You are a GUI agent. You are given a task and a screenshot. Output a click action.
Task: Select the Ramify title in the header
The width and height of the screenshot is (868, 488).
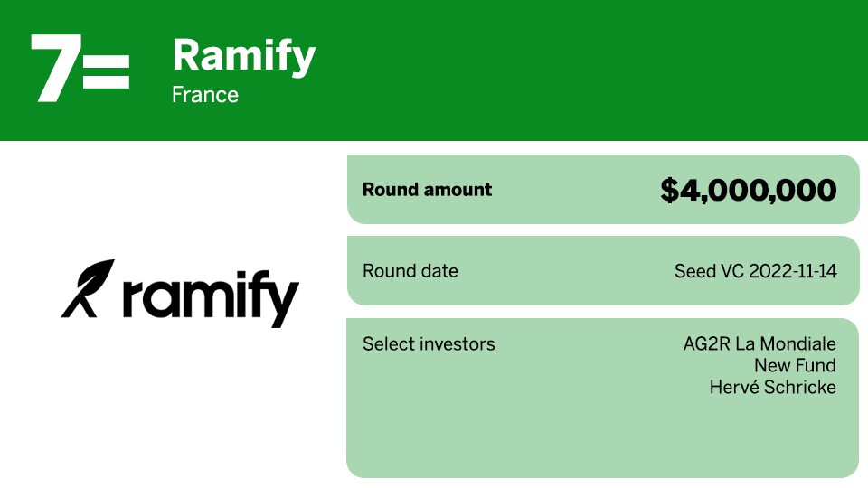tap(243, 56)
